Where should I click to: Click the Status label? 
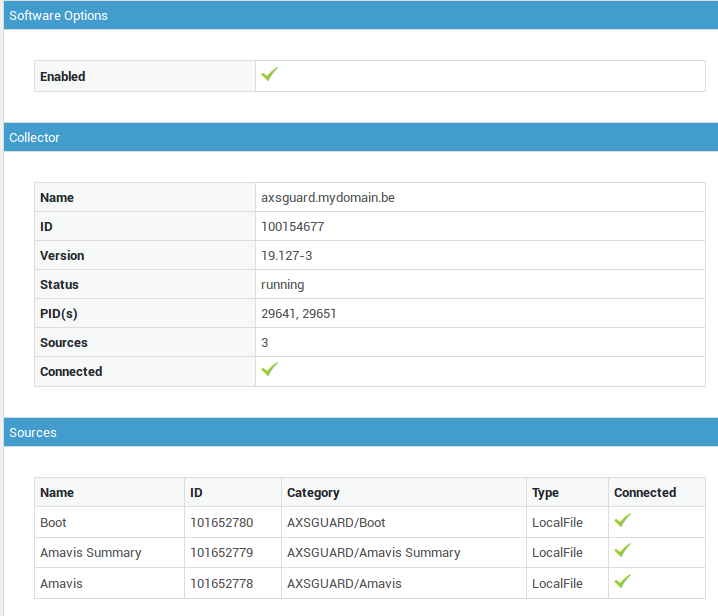(x=60, y=285)
